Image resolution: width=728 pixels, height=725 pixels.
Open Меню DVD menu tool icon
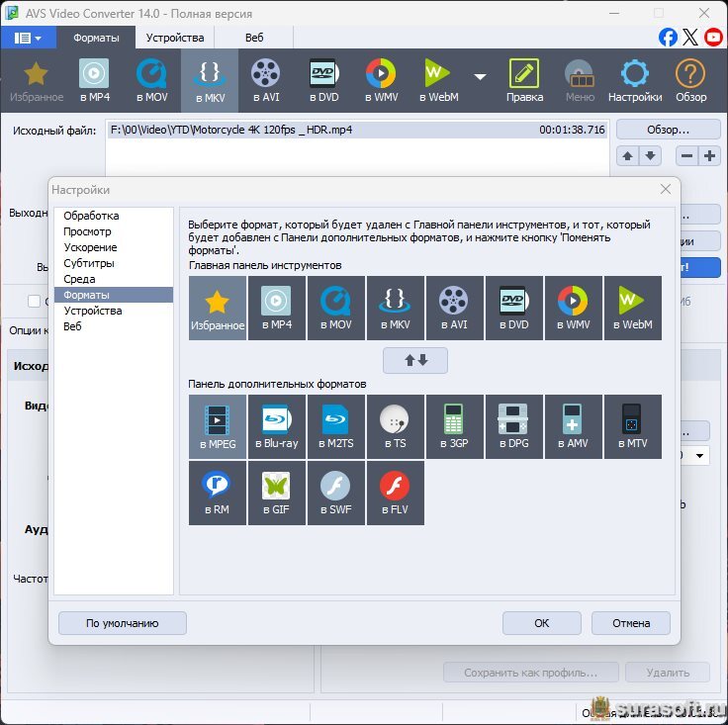pyautogui.click(x=580, y=81)
